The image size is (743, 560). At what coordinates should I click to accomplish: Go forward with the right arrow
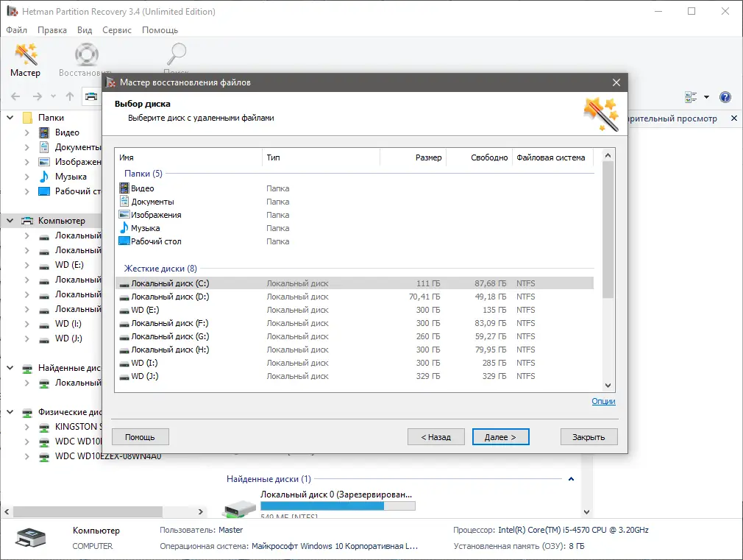[x=38, y=96]
